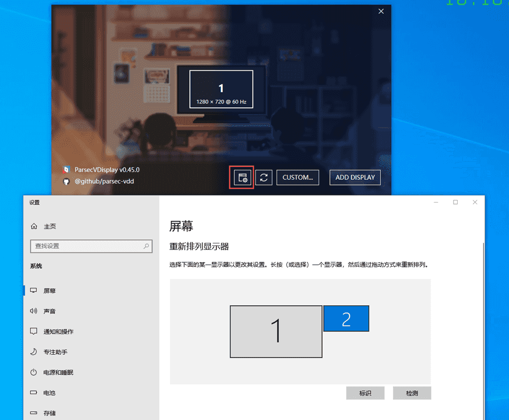
Task: Click the CUSTOM... button
Action: pyautogui.click(x=298, y=178)
